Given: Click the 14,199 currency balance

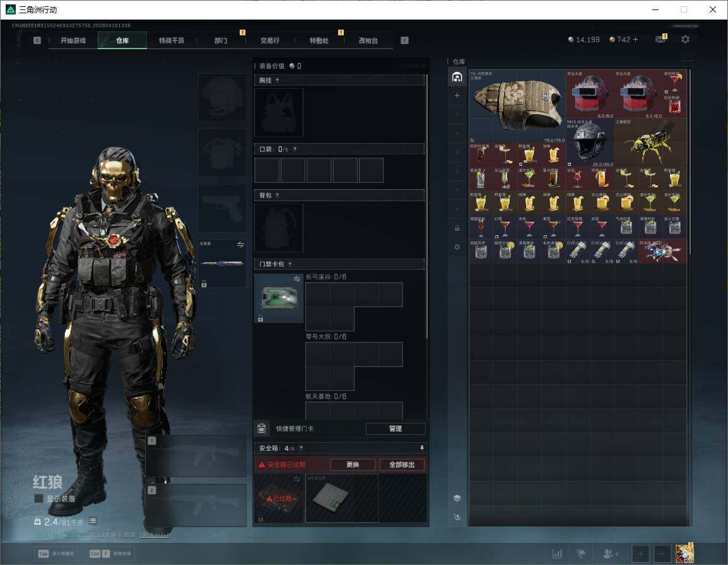Looking at the screenshot, I should [x=584, y=40].
